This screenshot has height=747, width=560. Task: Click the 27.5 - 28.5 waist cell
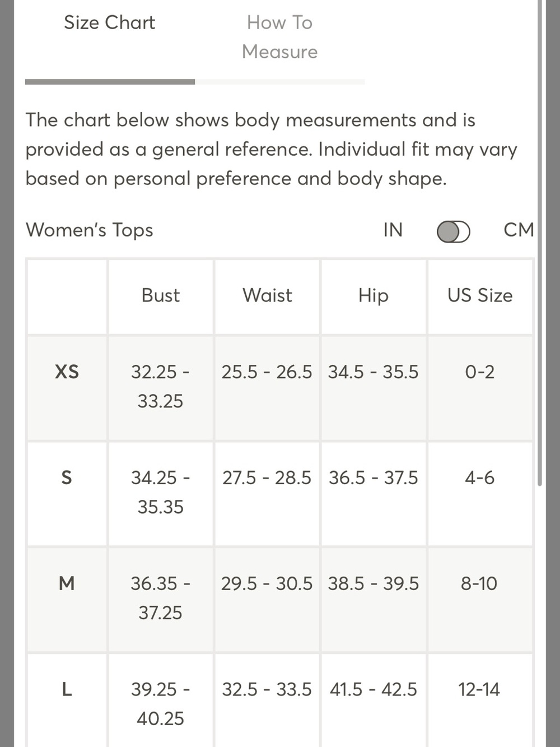267,477
